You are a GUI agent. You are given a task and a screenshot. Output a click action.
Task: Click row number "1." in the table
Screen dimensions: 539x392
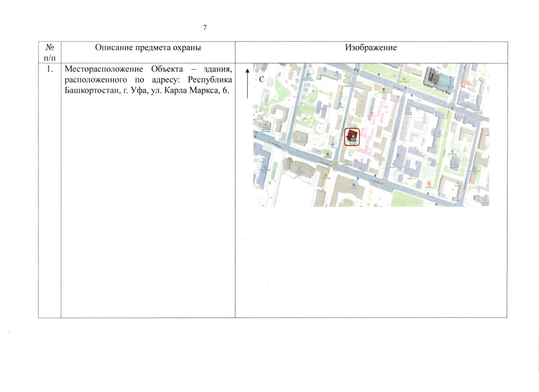pyautogui.click(x=50, y=69)
